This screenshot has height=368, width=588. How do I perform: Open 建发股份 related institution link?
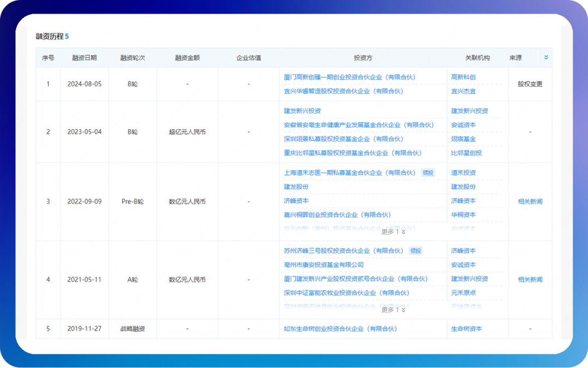pyautogui.click(x=463, y=186)
